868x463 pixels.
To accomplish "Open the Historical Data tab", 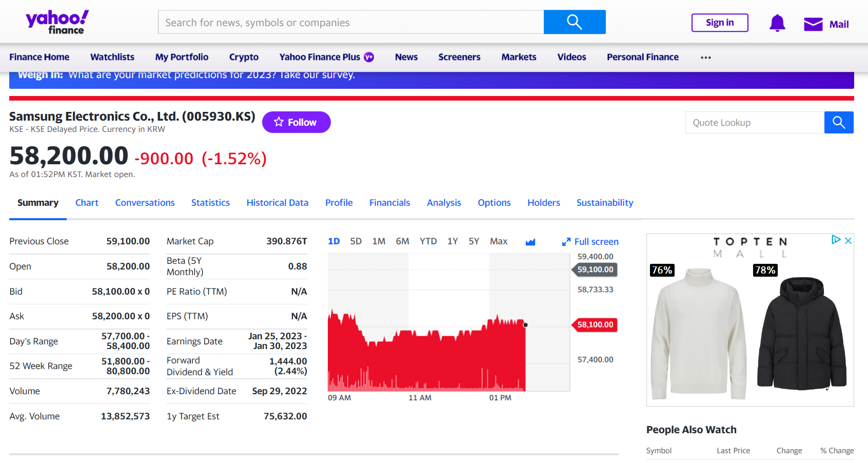I will pyautogui.click(x=278, y=203).
